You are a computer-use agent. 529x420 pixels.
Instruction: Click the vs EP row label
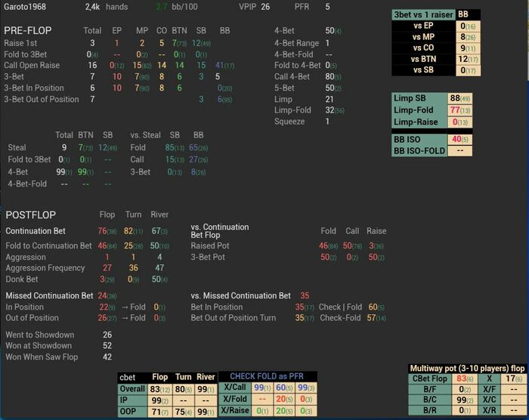(423, 26)
